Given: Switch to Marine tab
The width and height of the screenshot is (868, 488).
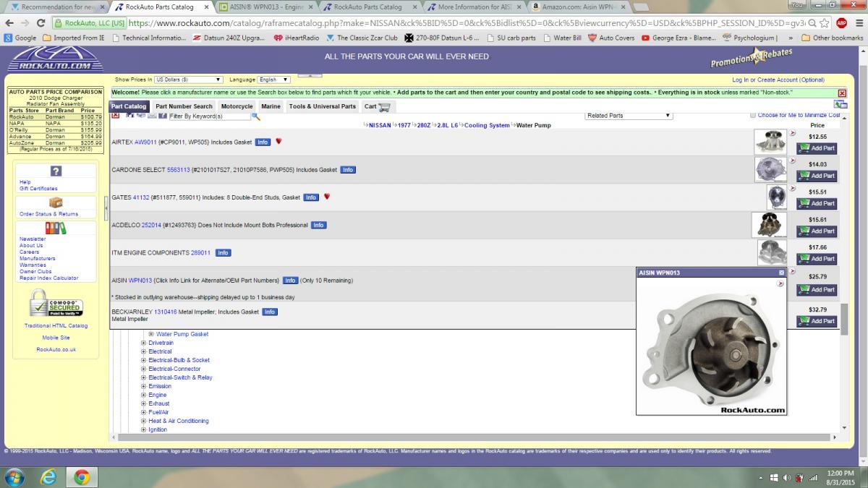Looking at the screenshot, I should (x=271, y=106).
